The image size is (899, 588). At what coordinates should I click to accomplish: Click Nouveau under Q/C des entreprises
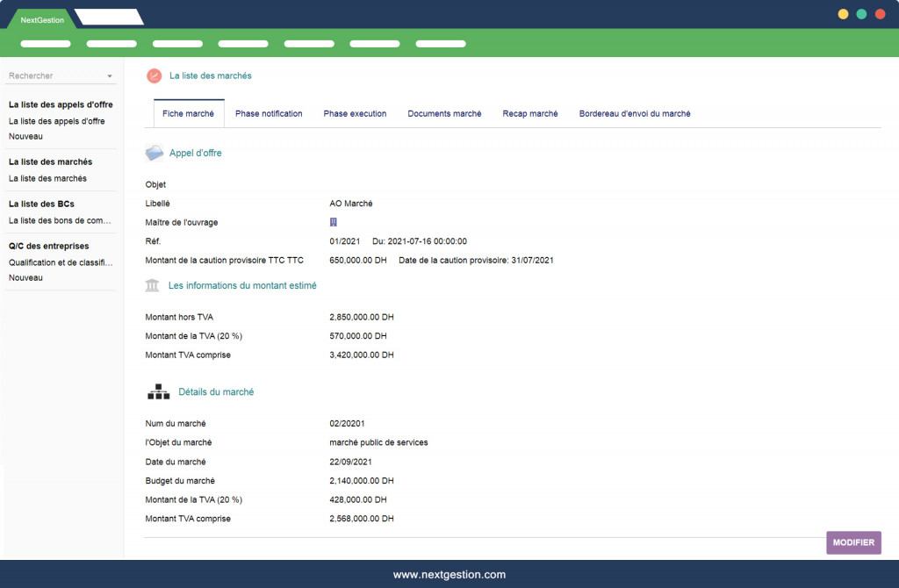tap(25, 277)
